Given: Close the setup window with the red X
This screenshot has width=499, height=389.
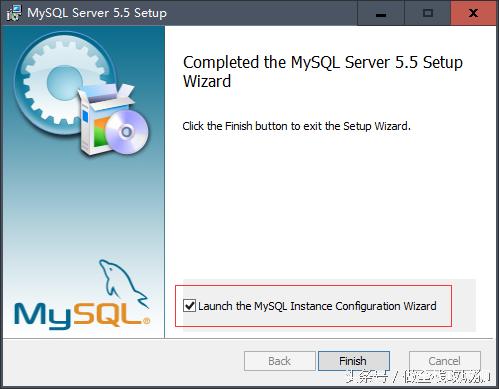Looking at the screenshot, I should (473, 13).
